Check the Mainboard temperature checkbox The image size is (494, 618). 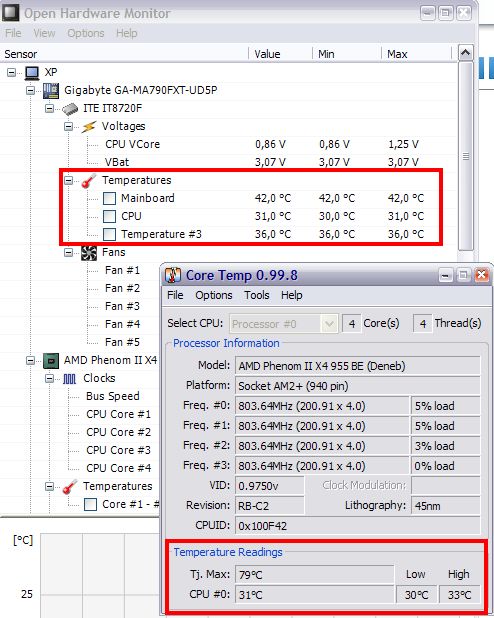pyautogui.click(x=109, y=198)
